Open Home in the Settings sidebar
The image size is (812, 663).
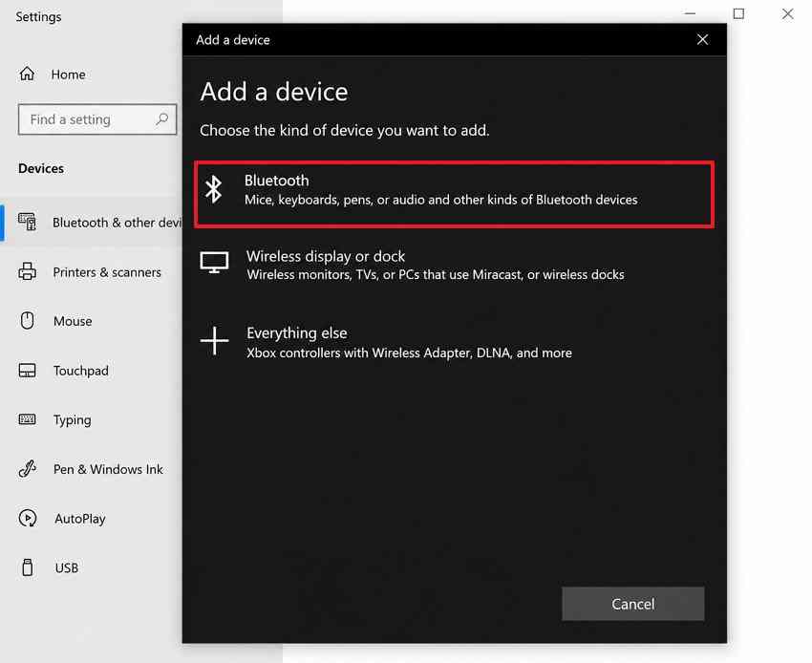click(x=68, y=75)
